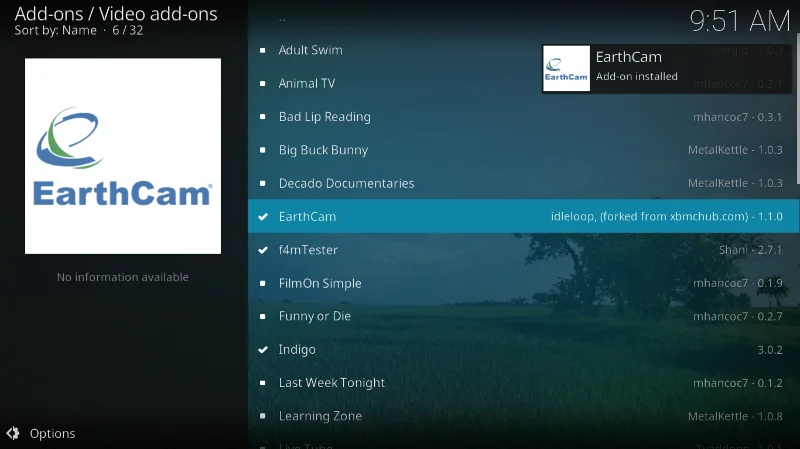This screenshot has height=449, width=800.
Task: Click the bullet beside Last Week Tonight
Action: [x=263, y=383]
